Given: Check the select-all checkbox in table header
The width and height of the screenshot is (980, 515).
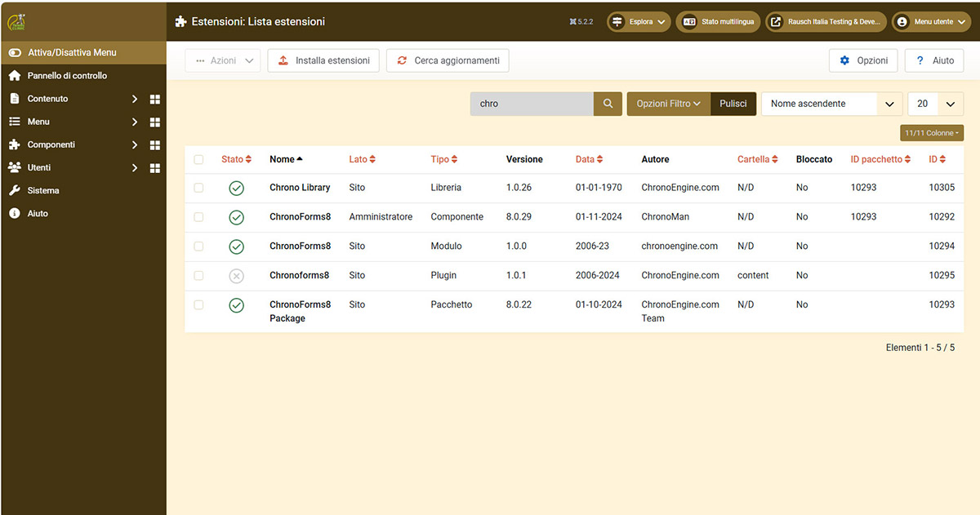Looking at the screenshot, I should [x=198, y=160].
